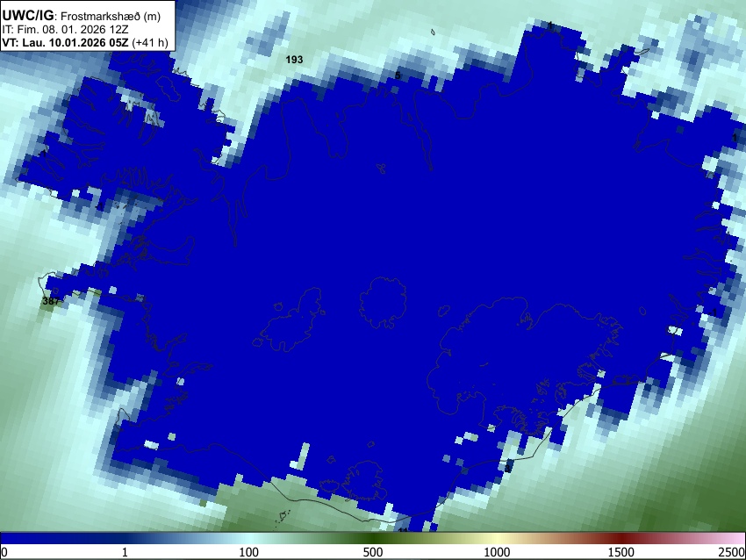Click the '1500' label on the colour scale

click(621, 552)
